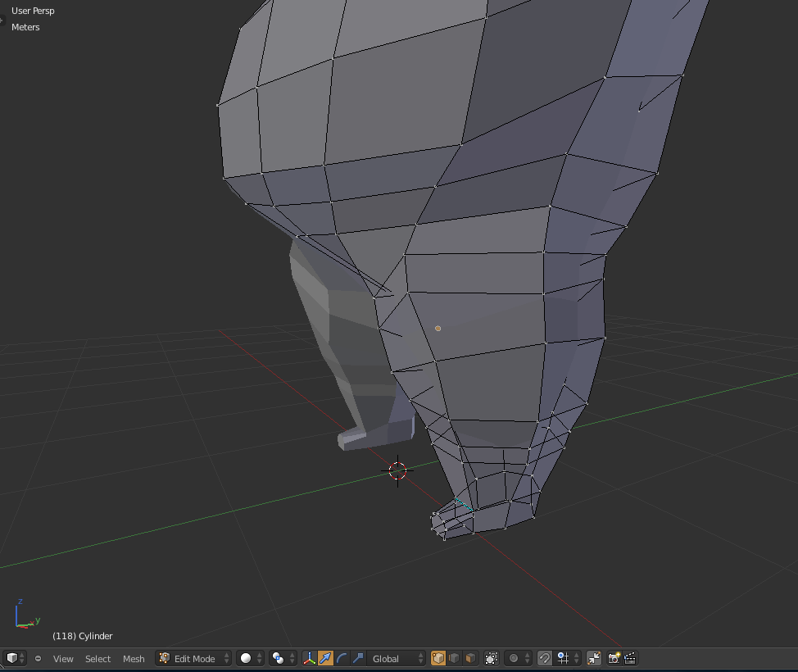Image resolution: width=798 pixels, height=672 pixels.
Task: Click the cyan highlighted edge on the foot
Action: click(464, 505)
